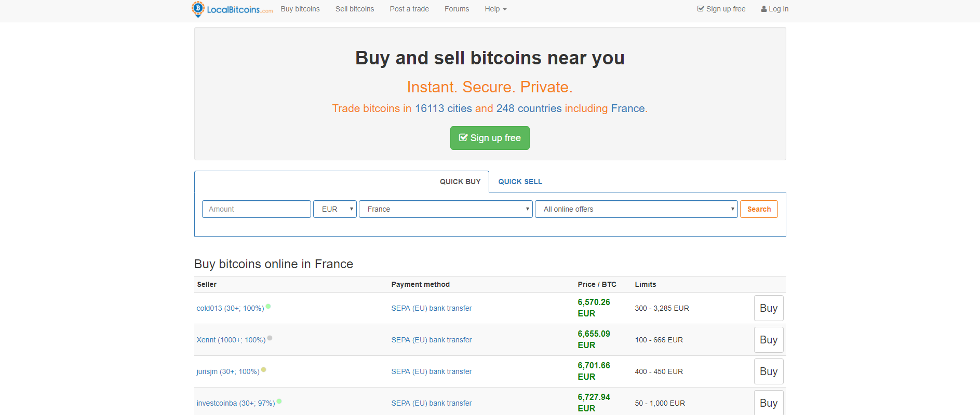980x415 pixels.
Task: Switch to the QUICK SELL tab
Action: click(x=520, y=182)
